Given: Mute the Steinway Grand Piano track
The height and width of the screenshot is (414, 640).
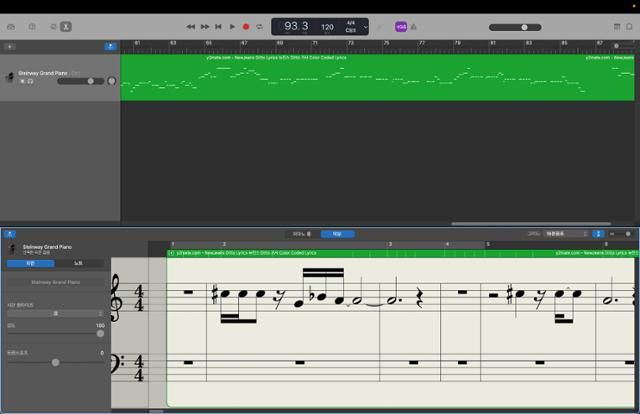Looking at the screenshot, I should coord(23,81).
